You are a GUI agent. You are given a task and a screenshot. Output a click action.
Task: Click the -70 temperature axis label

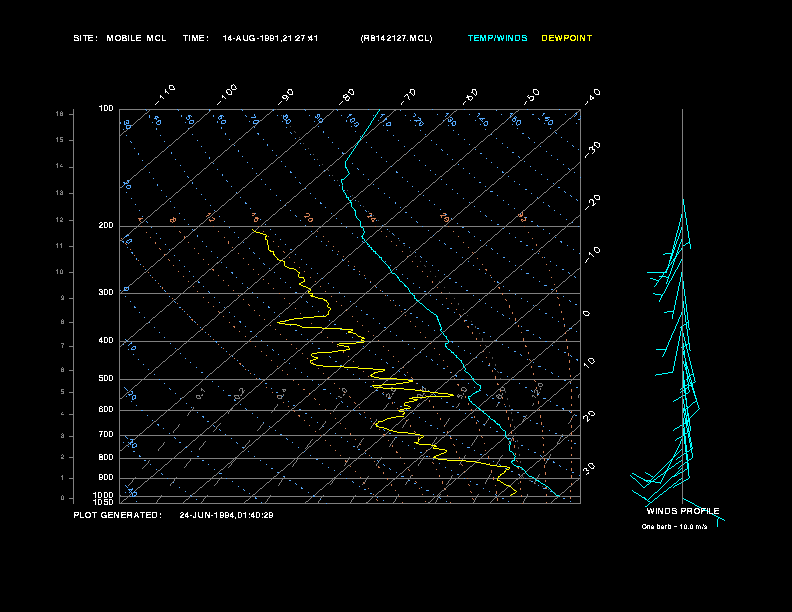coord(409,97)
